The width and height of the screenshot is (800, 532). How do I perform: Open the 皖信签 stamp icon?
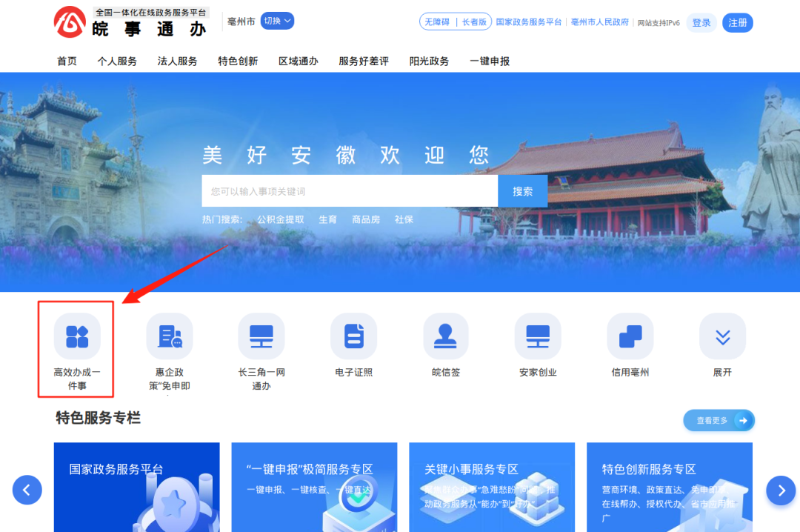point(445,336)
